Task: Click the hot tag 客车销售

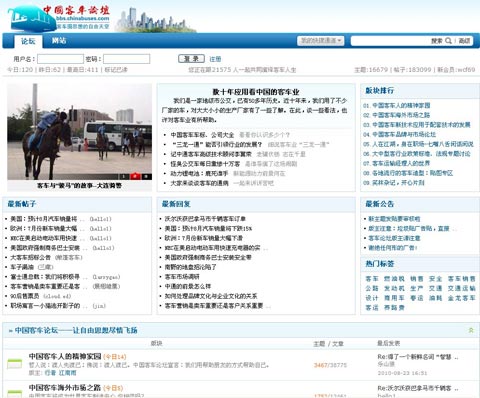Action: 461,279
